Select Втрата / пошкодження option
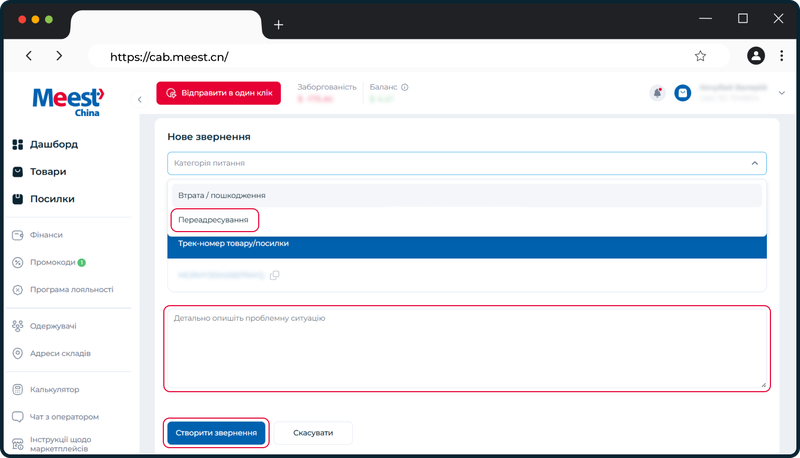800x458 pixels. tap(467, 195)
